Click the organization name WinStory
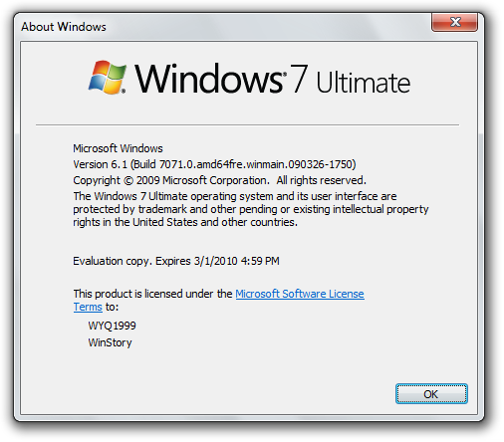This screenshot has height=442, width=504. pyautogui.click(x=110, y=342)
